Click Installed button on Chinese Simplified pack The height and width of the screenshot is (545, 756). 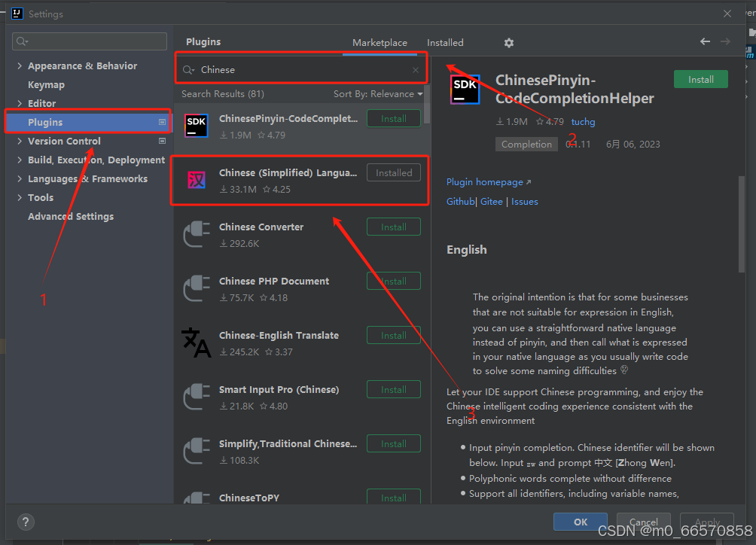pos(393,172)
